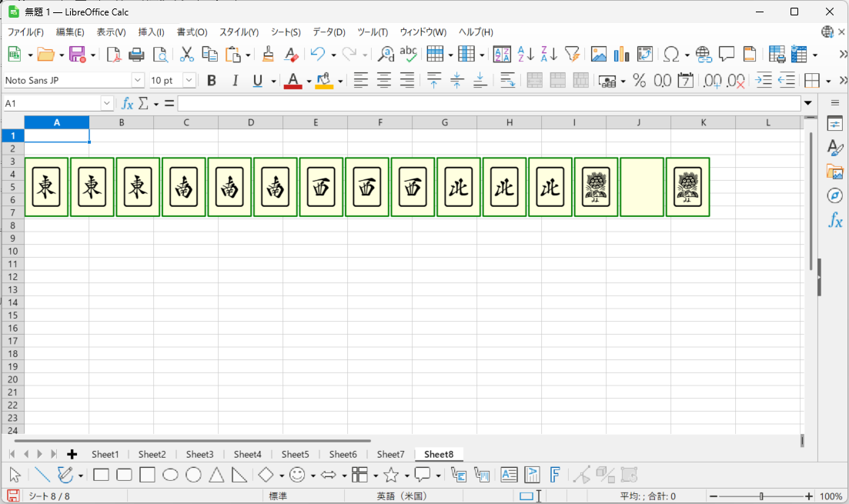Select the Ellipse shape tool
This screenshot has width=849, height=504.
170,475
